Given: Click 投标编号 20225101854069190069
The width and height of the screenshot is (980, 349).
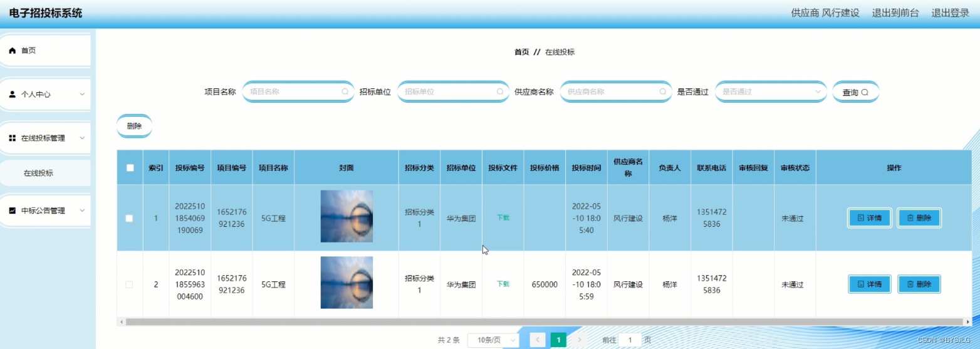Looking at the screenshot, I should tap(190, 219).
